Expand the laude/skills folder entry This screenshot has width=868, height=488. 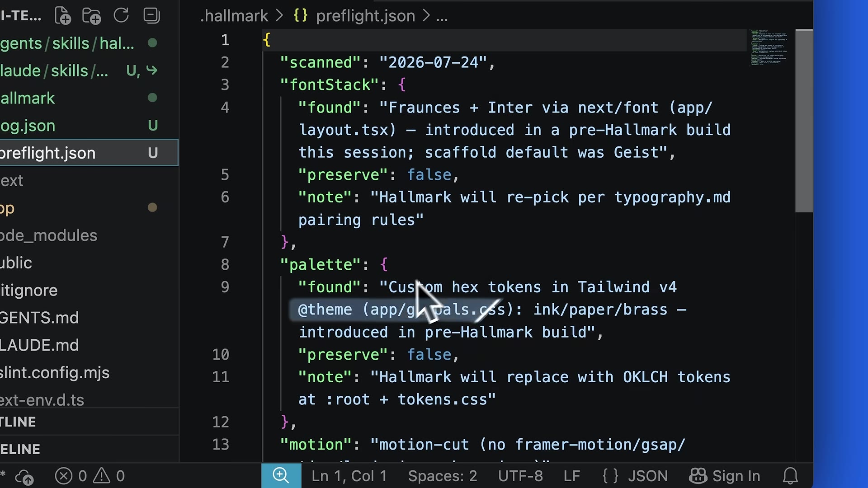[x=89, y=70]
